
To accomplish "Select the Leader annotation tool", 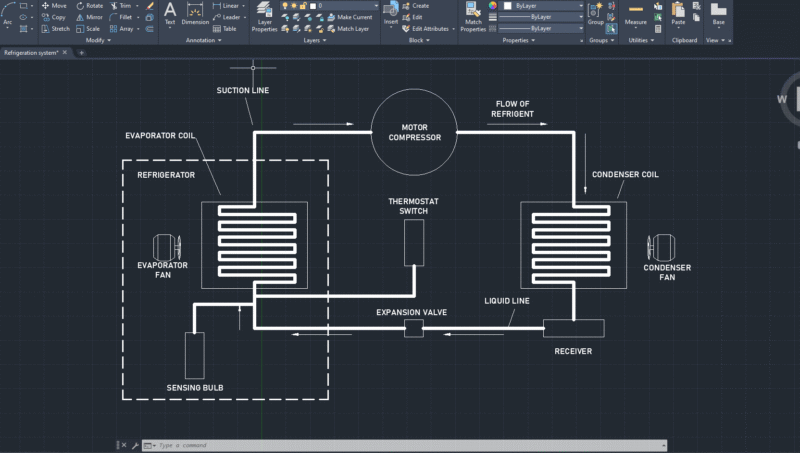I will (x=226, y=17).
